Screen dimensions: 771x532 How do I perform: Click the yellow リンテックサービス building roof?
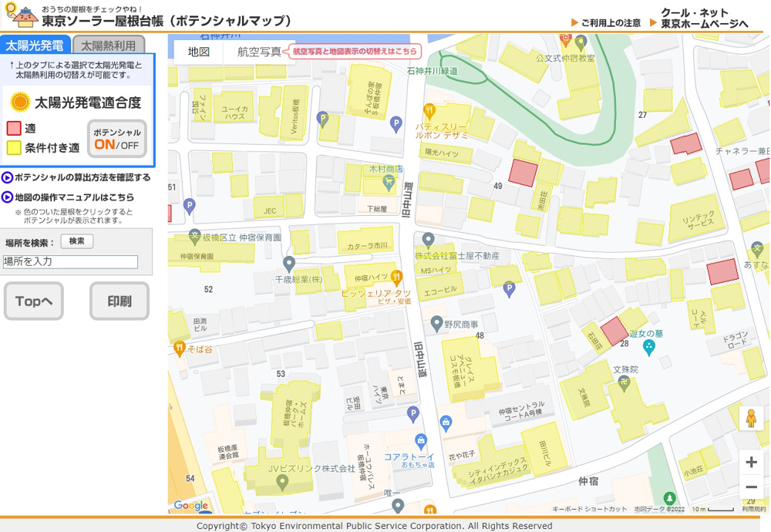tap(699, 219)
